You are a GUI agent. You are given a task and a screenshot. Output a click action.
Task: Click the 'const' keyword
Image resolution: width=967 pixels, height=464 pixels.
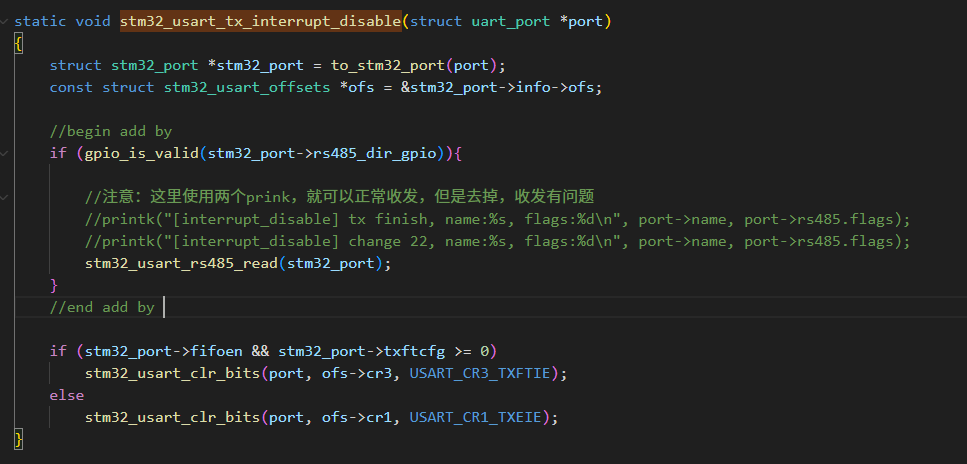point(72,88)
